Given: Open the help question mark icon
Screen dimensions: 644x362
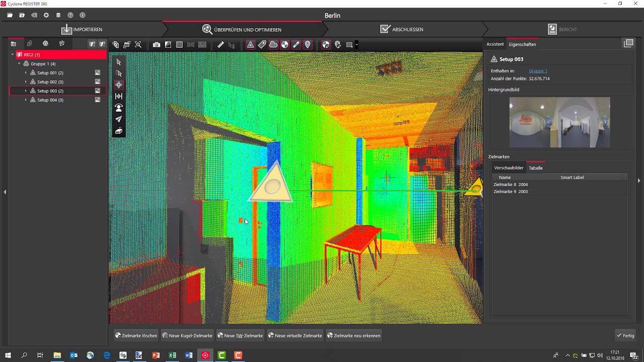Looking at the screenshot, I should 70,16.
